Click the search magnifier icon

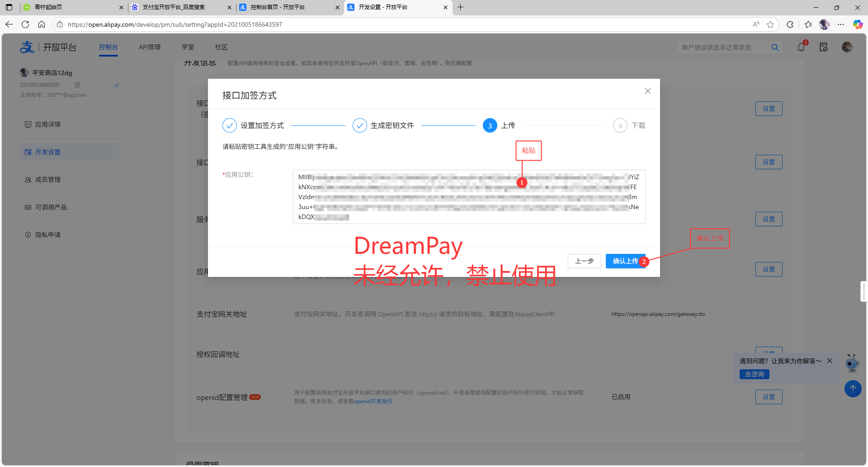click(775, 48)
